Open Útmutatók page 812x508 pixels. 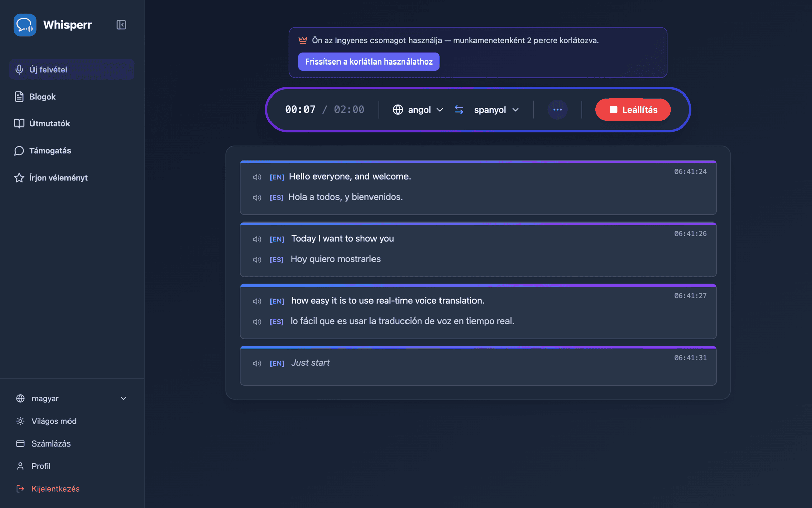(72, 123)
